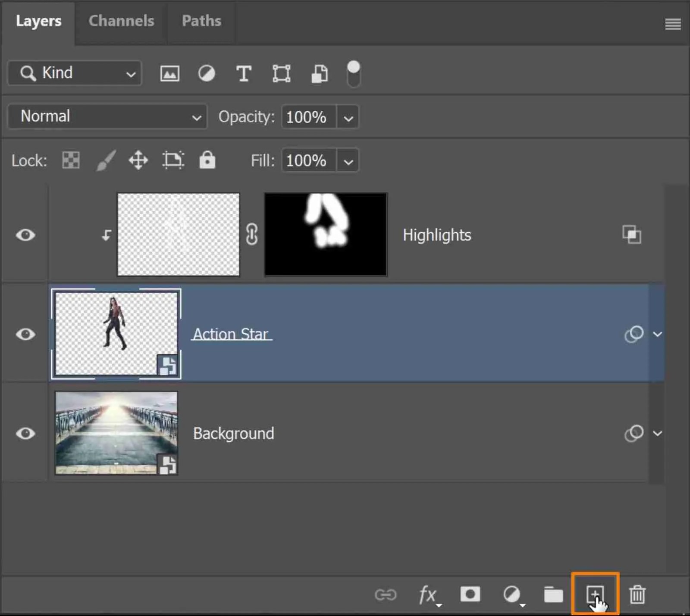
Task: Click the Create New Layer icon
Action: coord(595,594)
